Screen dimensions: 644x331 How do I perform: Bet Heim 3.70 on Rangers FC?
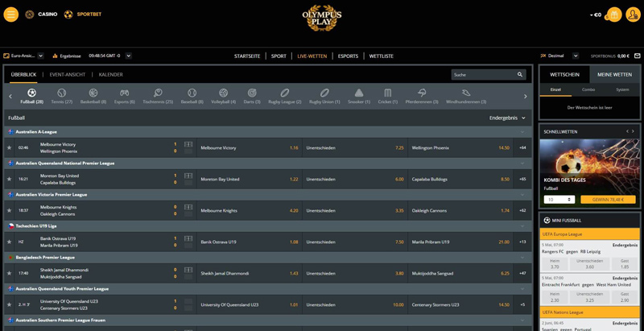coord(555,263)
